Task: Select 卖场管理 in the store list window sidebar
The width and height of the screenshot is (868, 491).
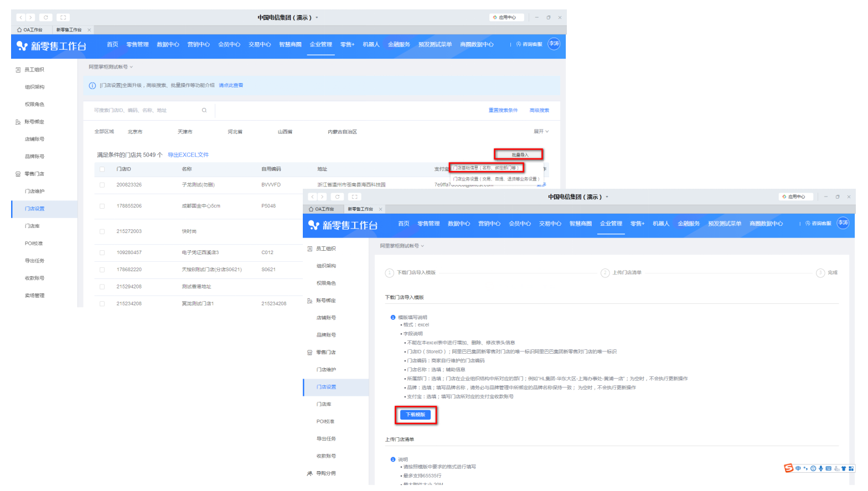Action: 34,296
